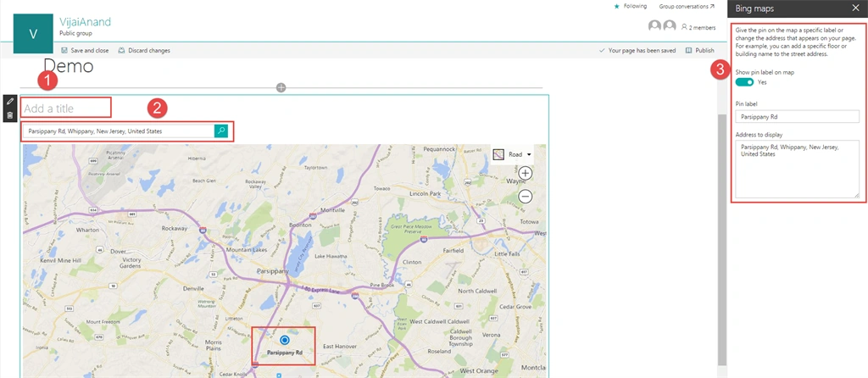
Task: Toggle Show pin label on map
Action: (744, 82)
